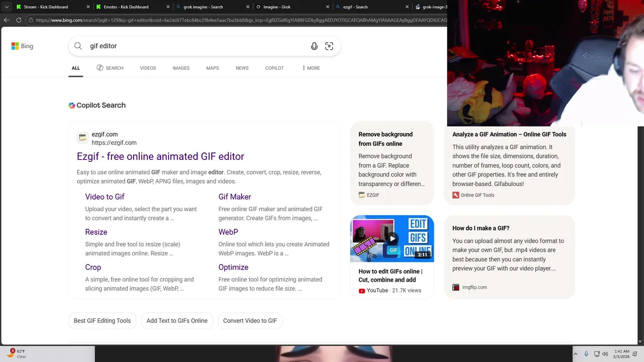Close the Stream - Kick Dashboard tab
Image resolution: width=644 pixels, height=362 pixels.
click(88, 7)
